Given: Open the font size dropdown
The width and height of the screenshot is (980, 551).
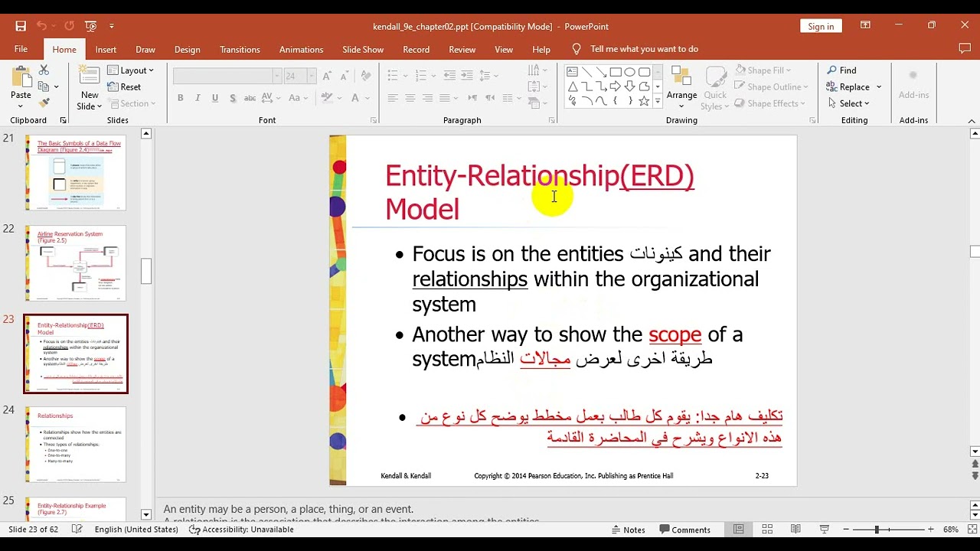Looking at the screenshot, I should pyautogui.click(x=312, y=76).
